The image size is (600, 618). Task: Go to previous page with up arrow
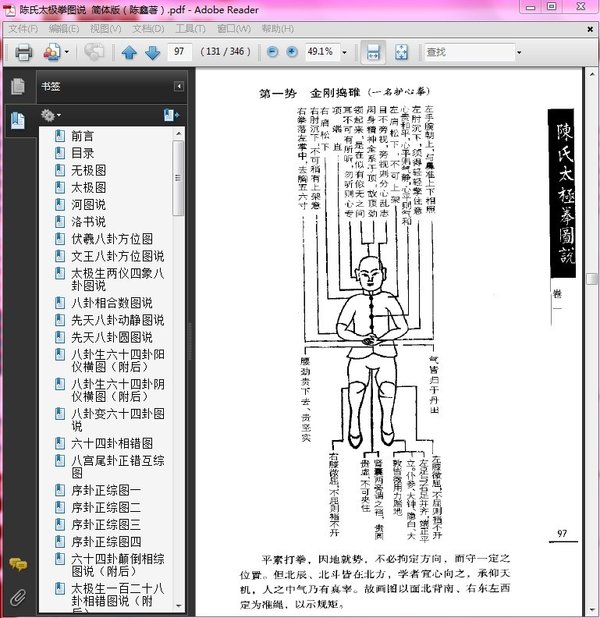pos(129,52)
